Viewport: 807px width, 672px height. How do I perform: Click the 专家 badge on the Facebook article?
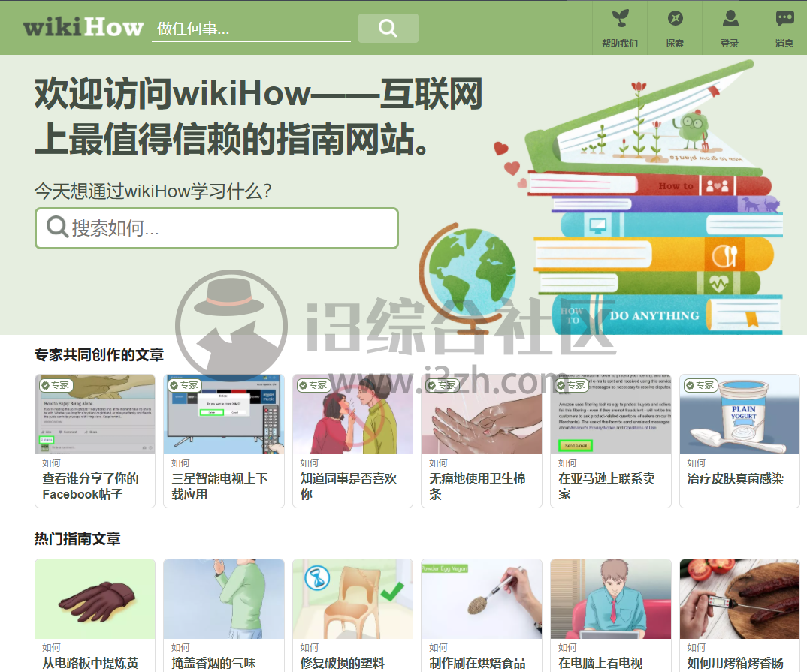[56, 385]
